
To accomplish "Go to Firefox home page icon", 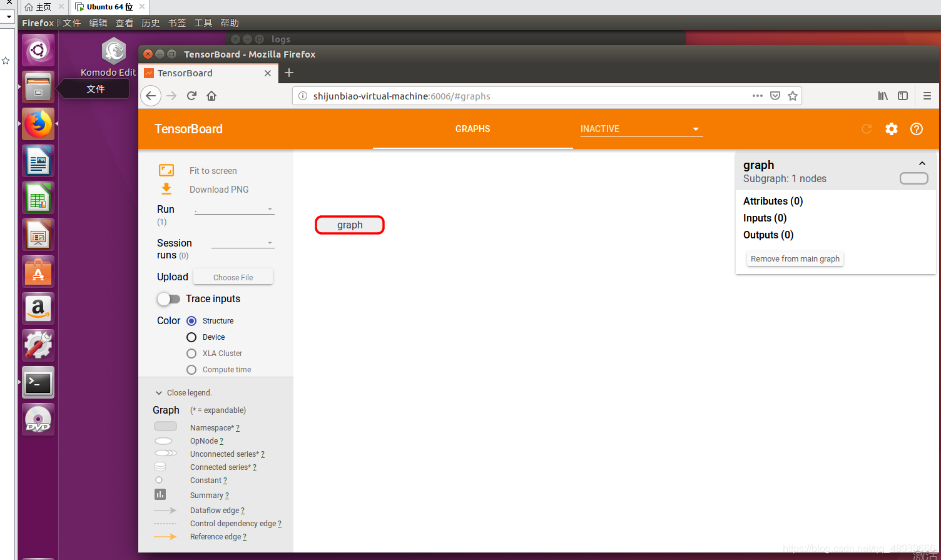I will coord(211,96).
